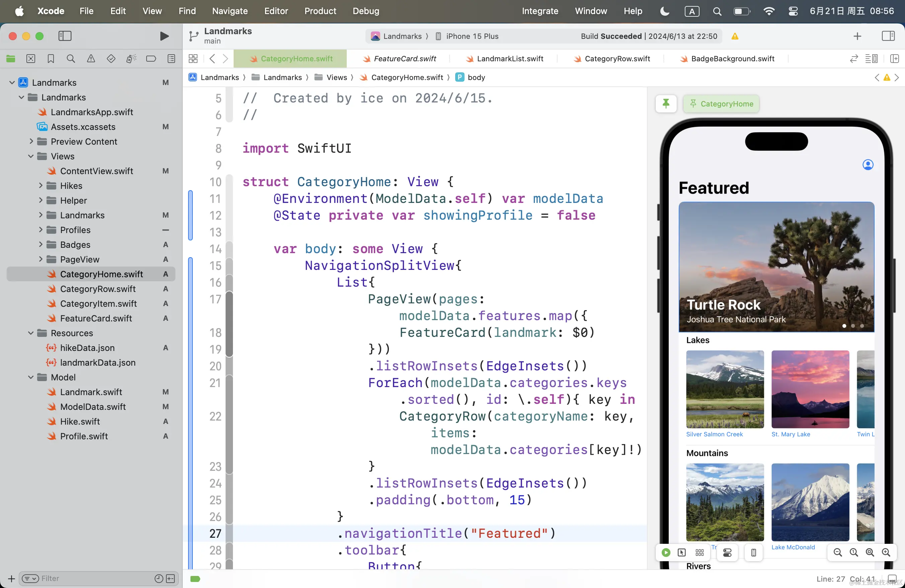Open the Product menu
The image size is (905, 588).
320,11
